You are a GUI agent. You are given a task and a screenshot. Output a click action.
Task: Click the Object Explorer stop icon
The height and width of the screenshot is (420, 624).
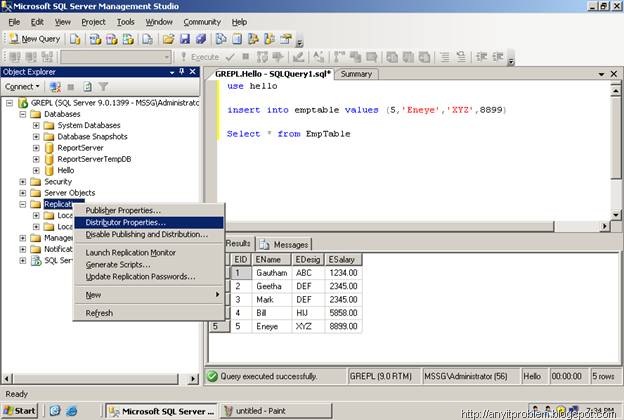coord(71,87)
